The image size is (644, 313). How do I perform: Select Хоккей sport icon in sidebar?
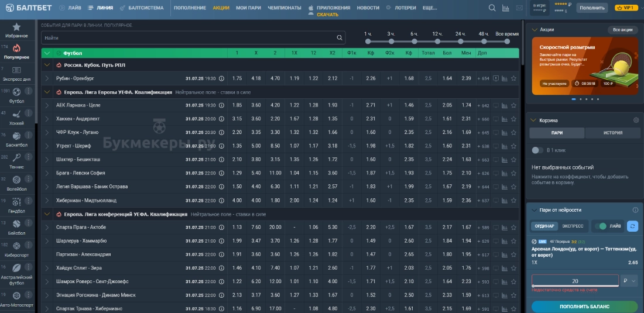16,114
